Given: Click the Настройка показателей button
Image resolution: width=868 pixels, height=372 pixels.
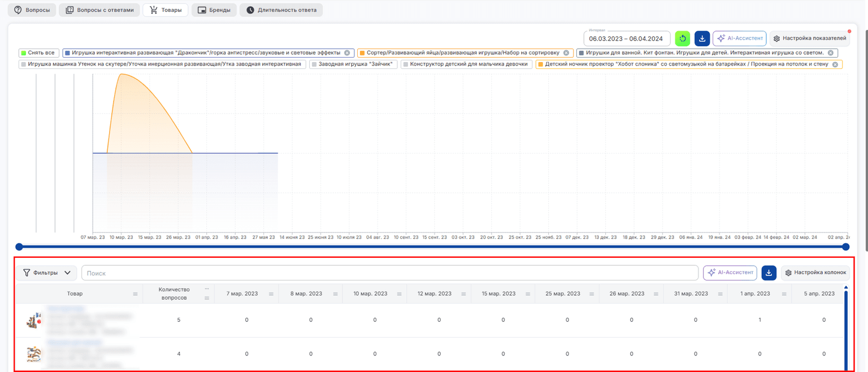Looking at the screenshot, I should (810, 38).
